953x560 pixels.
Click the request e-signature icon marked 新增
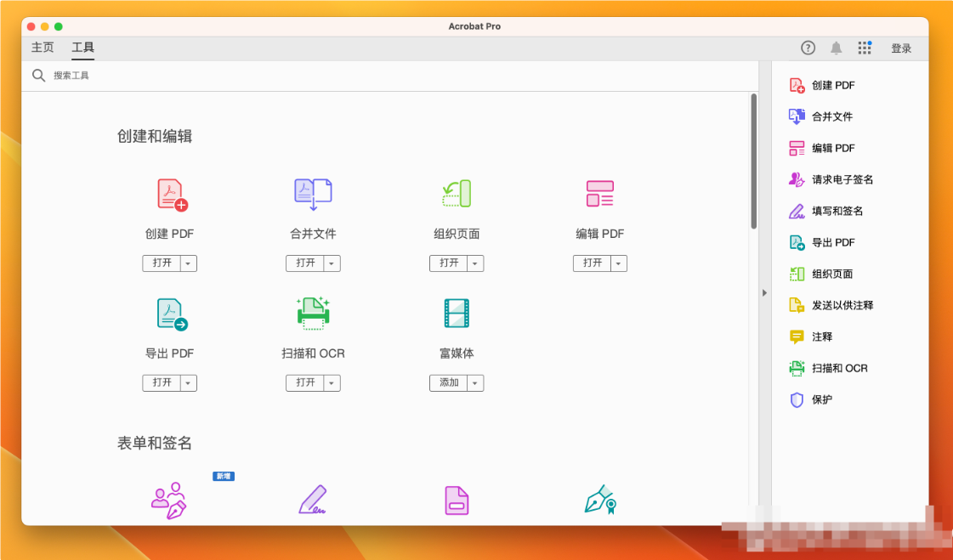coord(168,501)
